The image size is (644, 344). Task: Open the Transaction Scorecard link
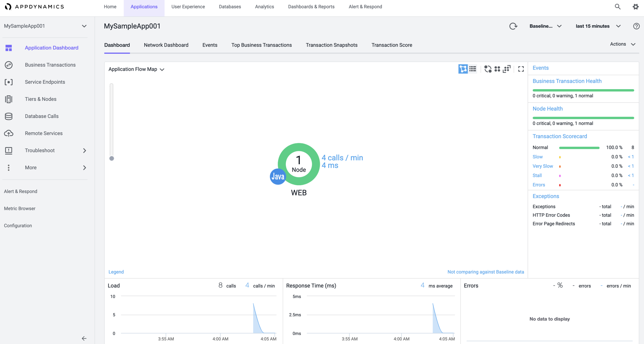click(560, 136)
